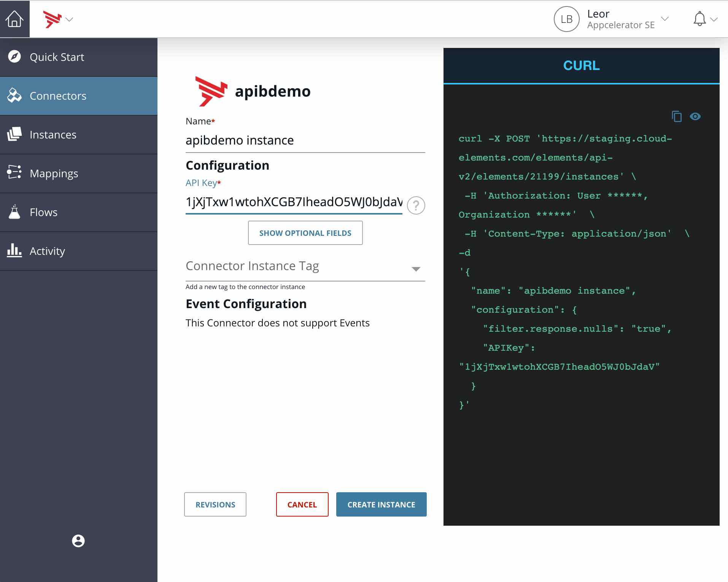
Task: Go to the Home icon
Action: pos(14,19)
